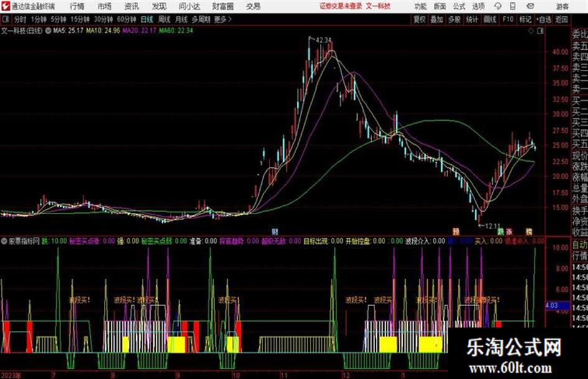Click the 游客 user account label
Viewport: 588px width, 379px height.
click(562, 6)
